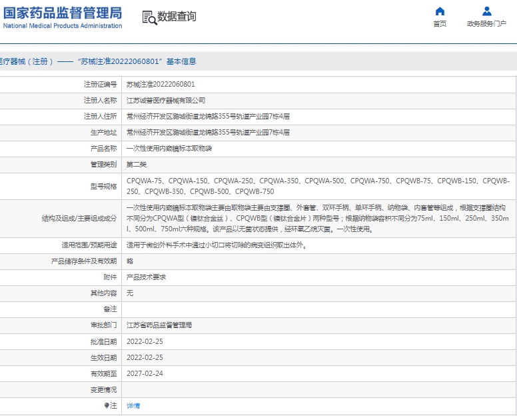Click the 变更情况 label
The height and width of the screenshot is (420, 517).
103,389
